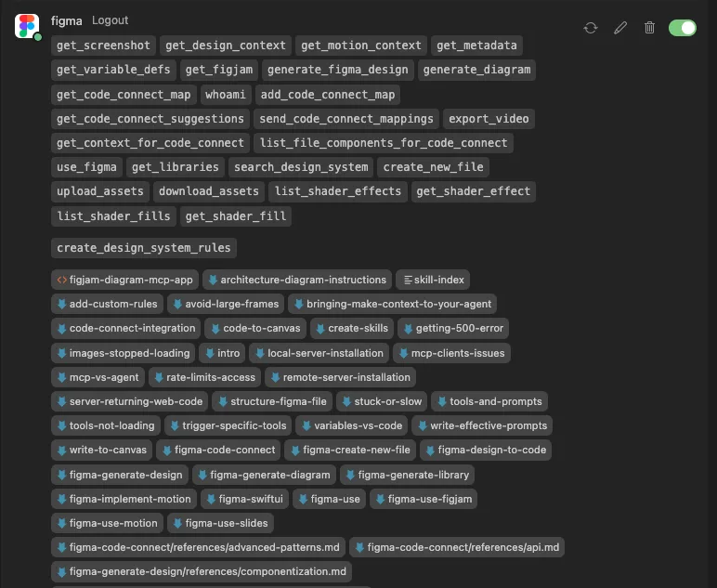Select the get_design_context tool chip
The height and width of the screenshot is (588, 717).
coord(226,46)
